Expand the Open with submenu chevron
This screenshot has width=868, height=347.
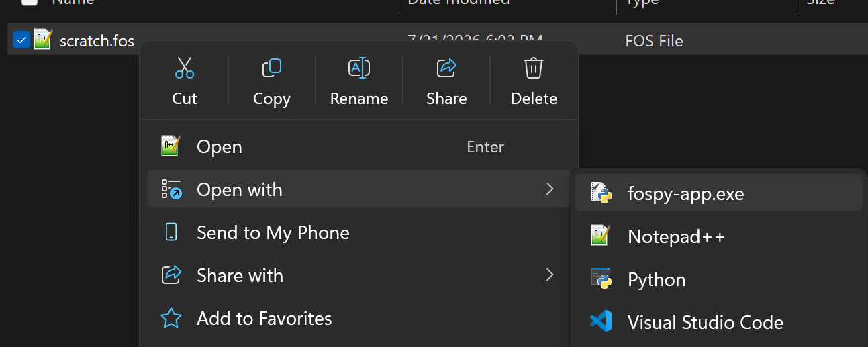tap(550, 189)
